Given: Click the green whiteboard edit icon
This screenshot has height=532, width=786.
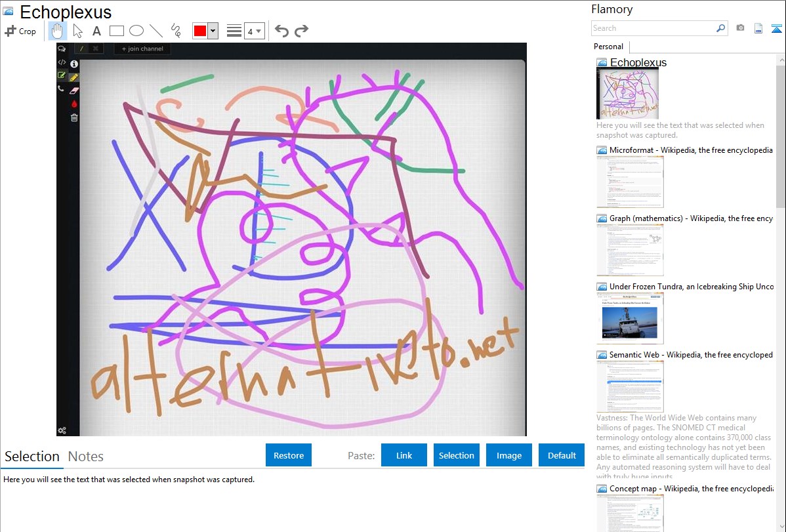Looking at the screenshot, I should point(62,75).
